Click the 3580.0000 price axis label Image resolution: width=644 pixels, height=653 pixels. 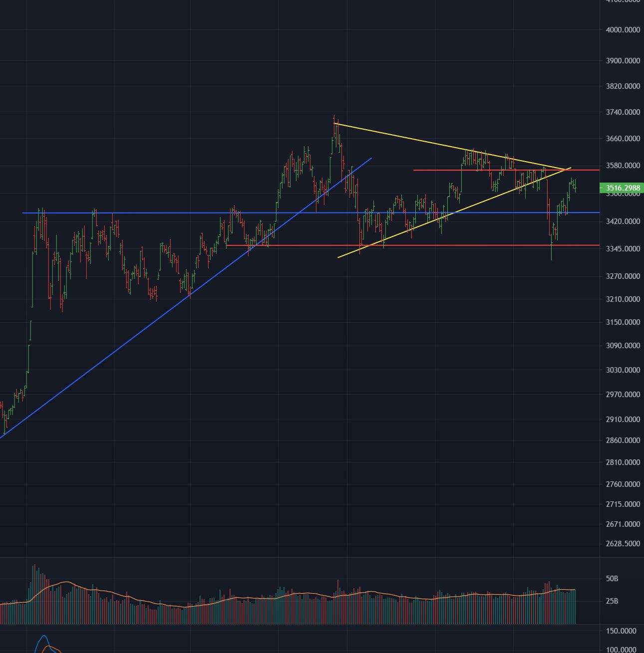(x=623, y=166)
